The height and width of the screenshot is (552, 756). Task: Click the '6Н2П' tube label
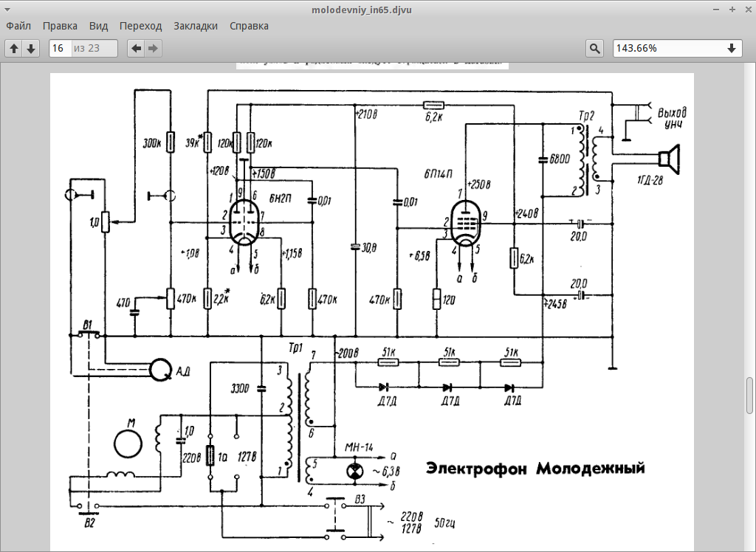[280, 199]
